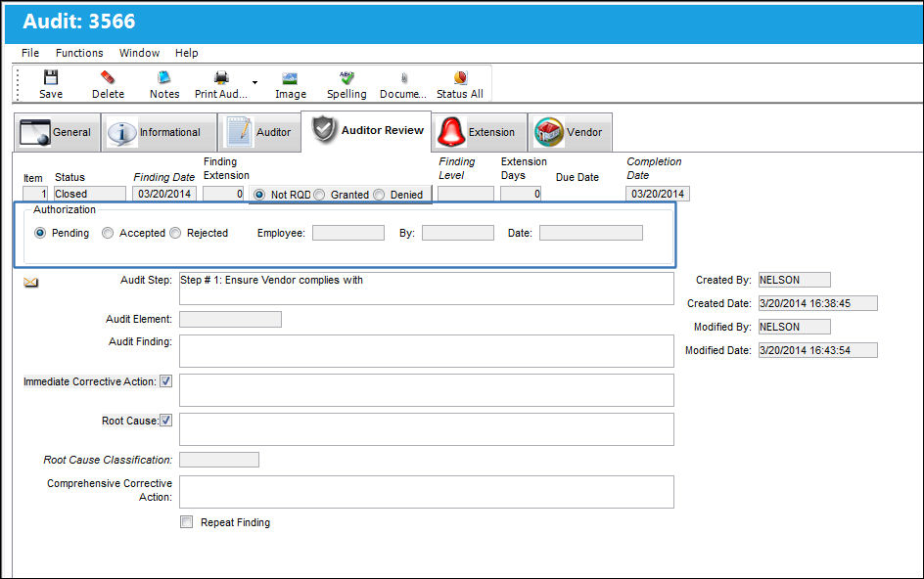Select Rejected authorization option
924x579 pixels.
click(x=175, y=233)
